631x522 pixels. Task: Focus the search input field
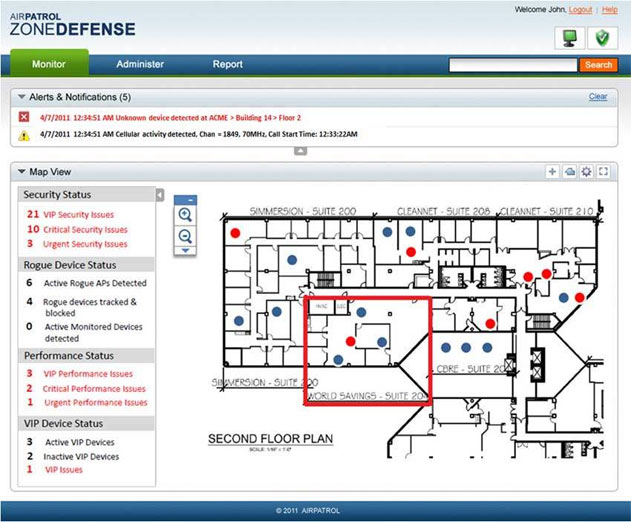pos(513,65)
